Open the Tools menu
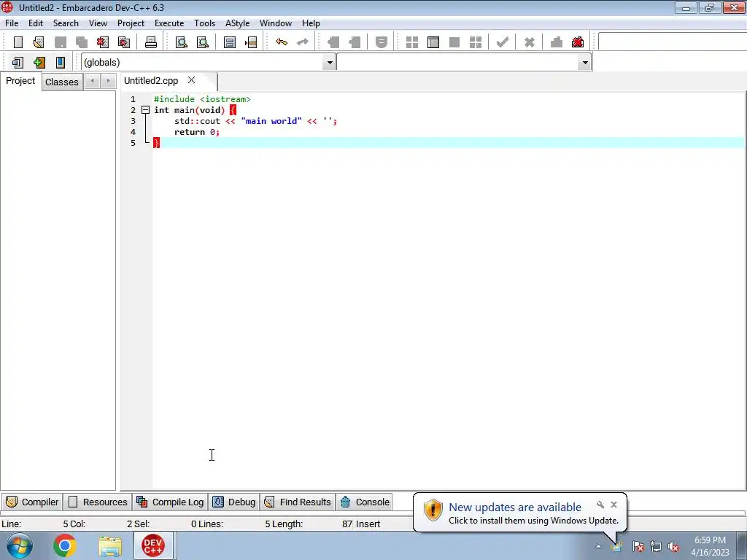 coord(204,23)
